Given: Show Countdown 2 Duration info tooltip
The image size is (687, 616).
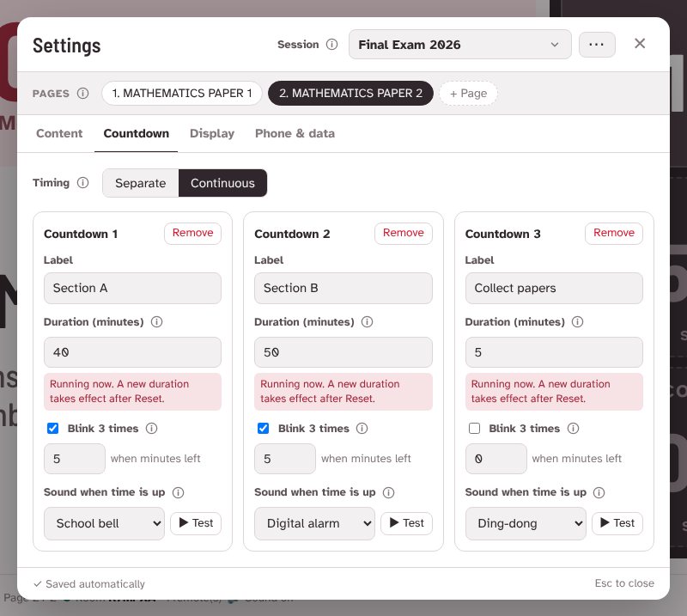Looking at the screenshot, I should 368,322.
